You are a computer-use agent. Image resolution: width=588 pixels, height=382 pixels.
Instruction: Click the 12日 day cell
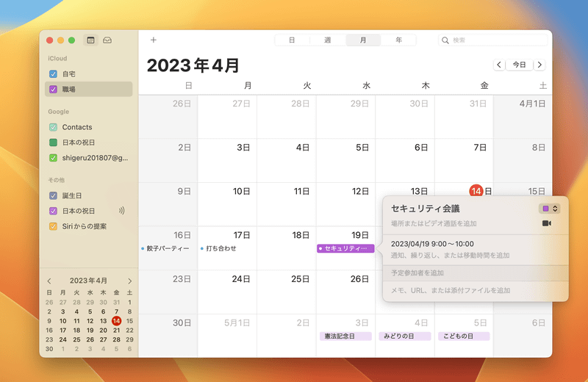click(345, 205)
